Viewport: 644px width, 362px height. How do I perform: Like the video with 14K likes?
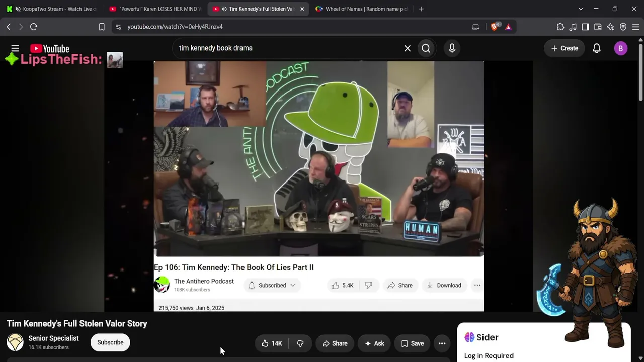272,343
